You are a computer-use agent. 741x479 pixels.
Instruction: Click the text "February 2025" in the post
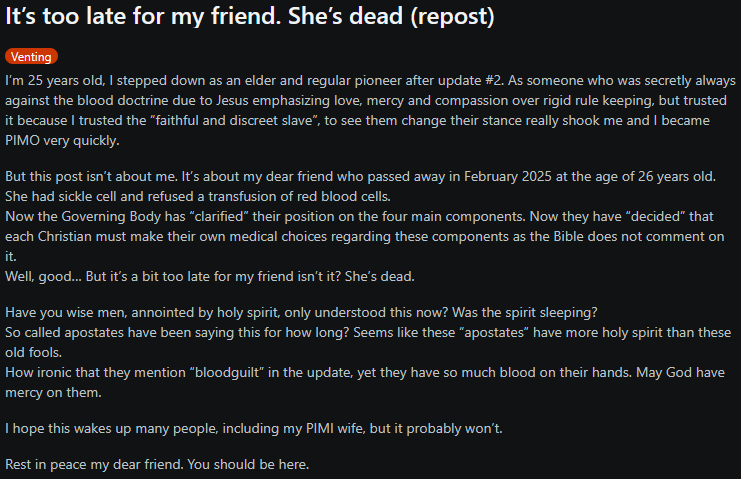(x=508, y=176)
